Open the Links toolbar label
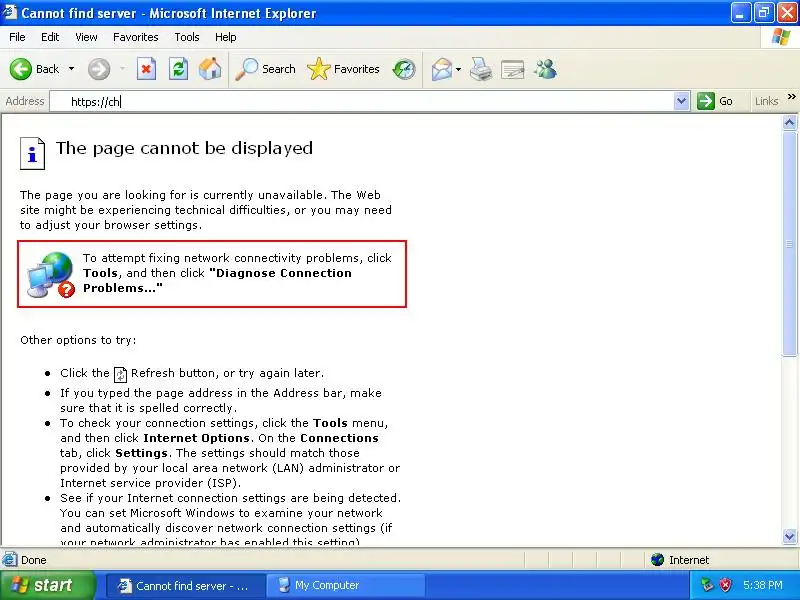Image resolution: width=800 pixels, height=600 pixels. click(766, 102)
